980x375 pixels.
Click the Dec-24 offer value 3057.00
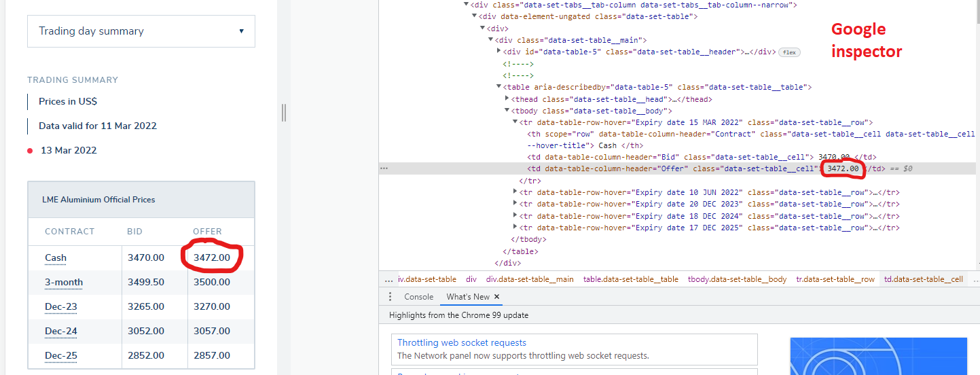[212, 332]
